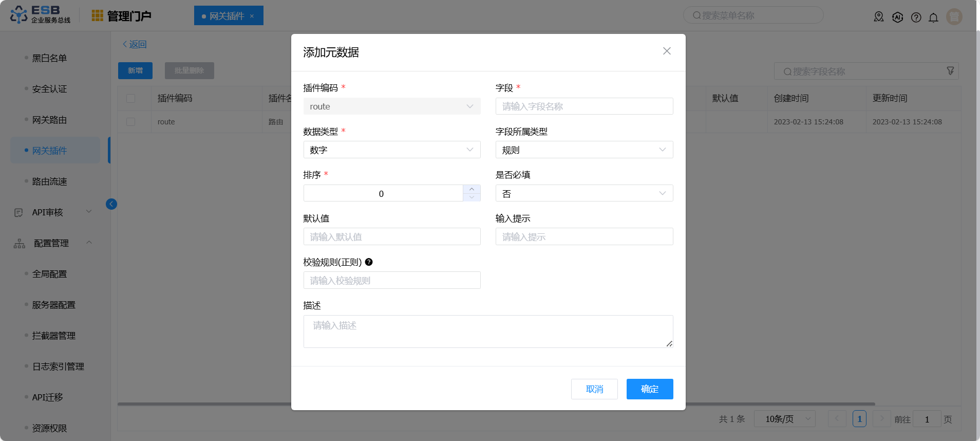Select 网关插件 in the sidebar

click(x=55, y=151)
